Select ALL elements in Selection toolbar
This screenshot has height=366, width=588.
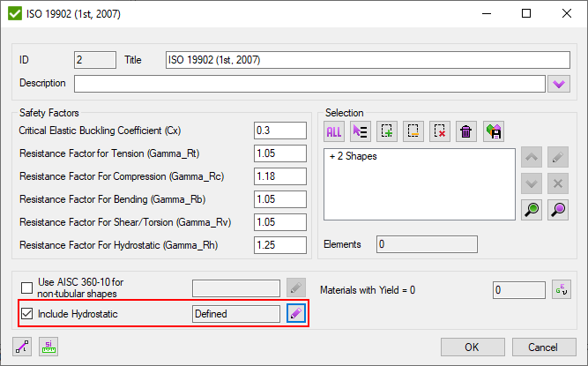click(x=334, y=131)
